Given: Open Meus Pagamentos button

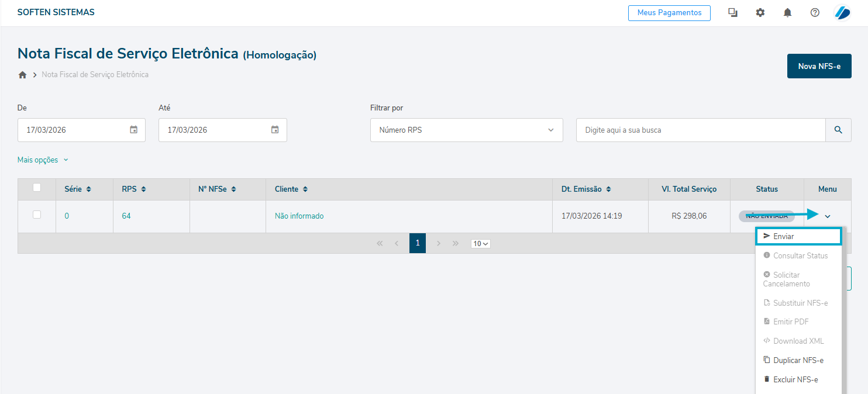Looking at the screenshot, I should (669, 13).
